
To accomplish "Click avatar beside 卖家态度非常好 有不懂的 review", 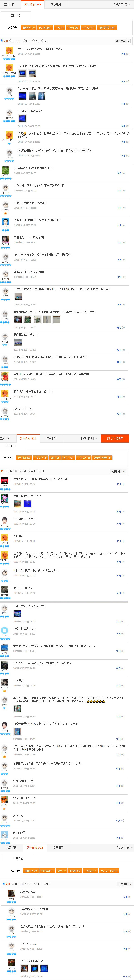I will 5,481.
